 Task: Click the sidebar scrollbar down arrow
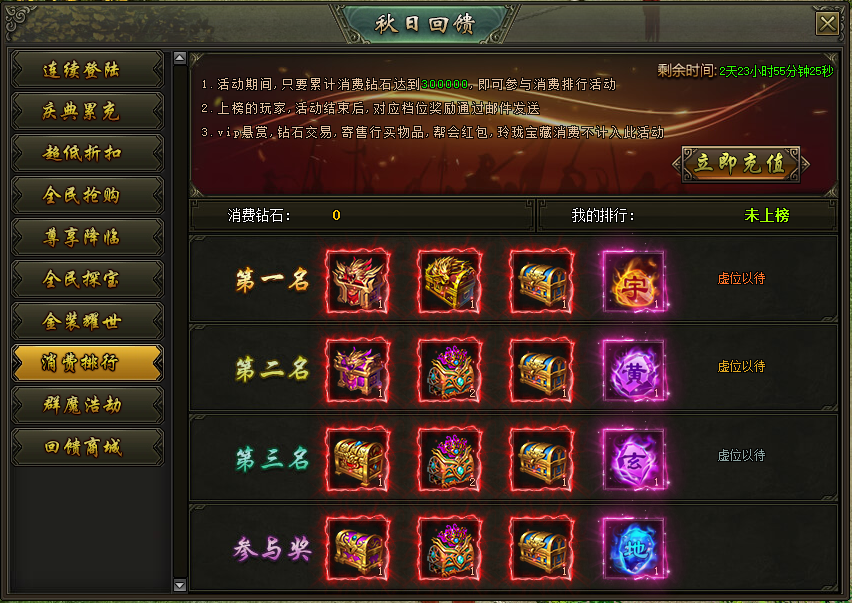click(180, 585)
